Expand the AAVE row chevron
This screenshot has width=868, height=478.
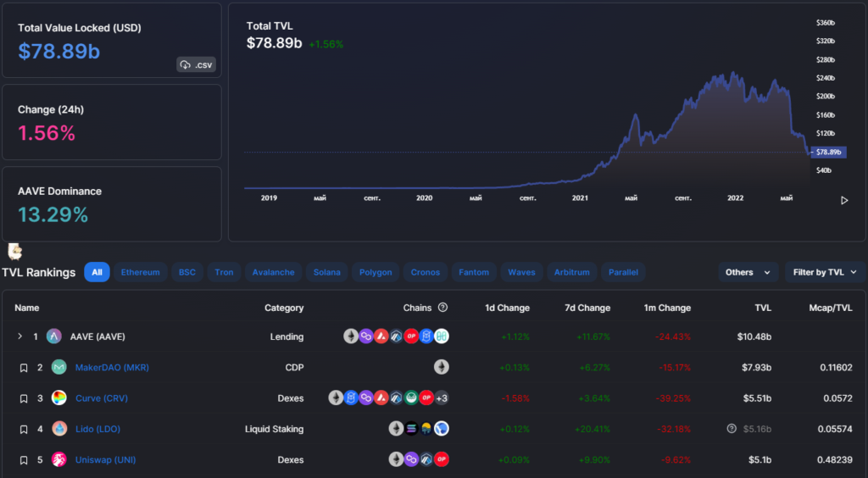20,336
